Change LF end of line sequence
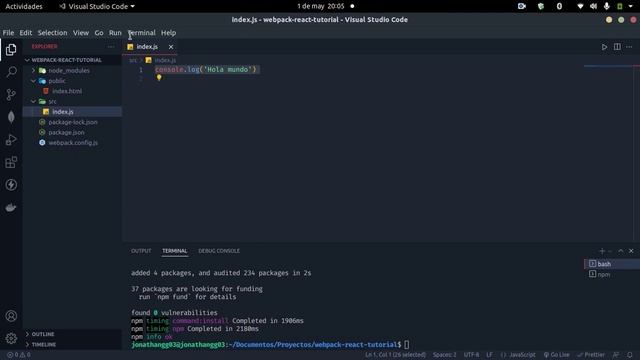640x360 pixels. pyautogui.click(x=489, y=355)
